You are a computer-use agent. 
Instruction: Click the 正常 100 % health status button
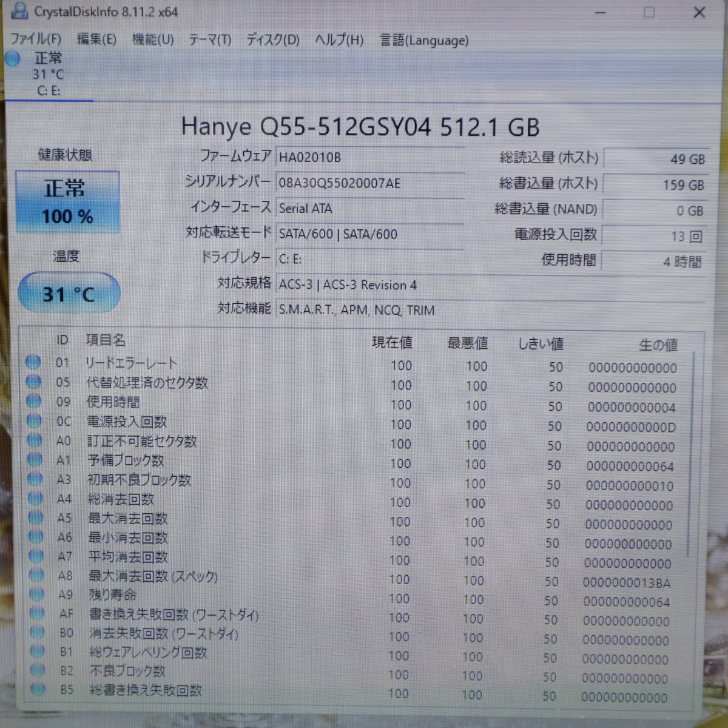67,202
